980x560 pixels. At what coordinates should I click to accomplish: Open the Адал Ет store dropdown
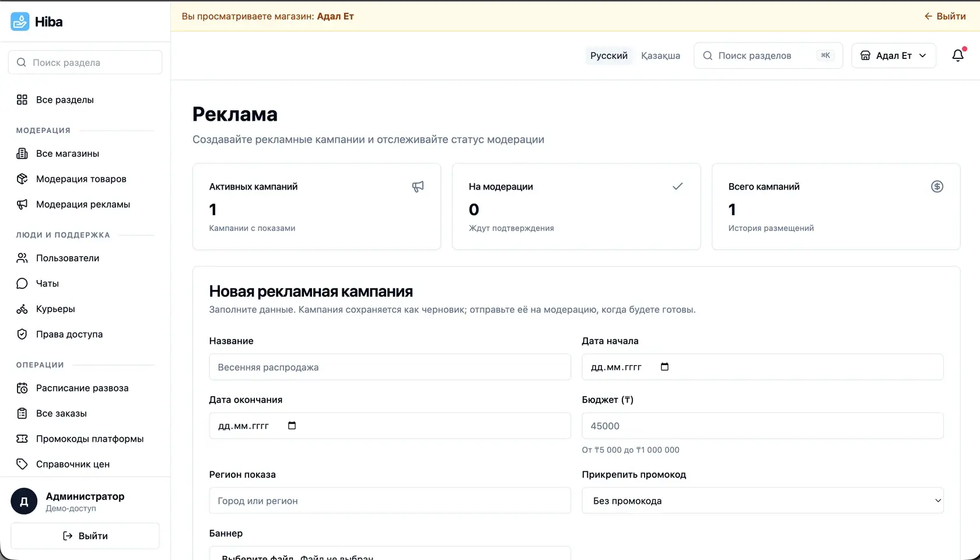tap(894, 55)
